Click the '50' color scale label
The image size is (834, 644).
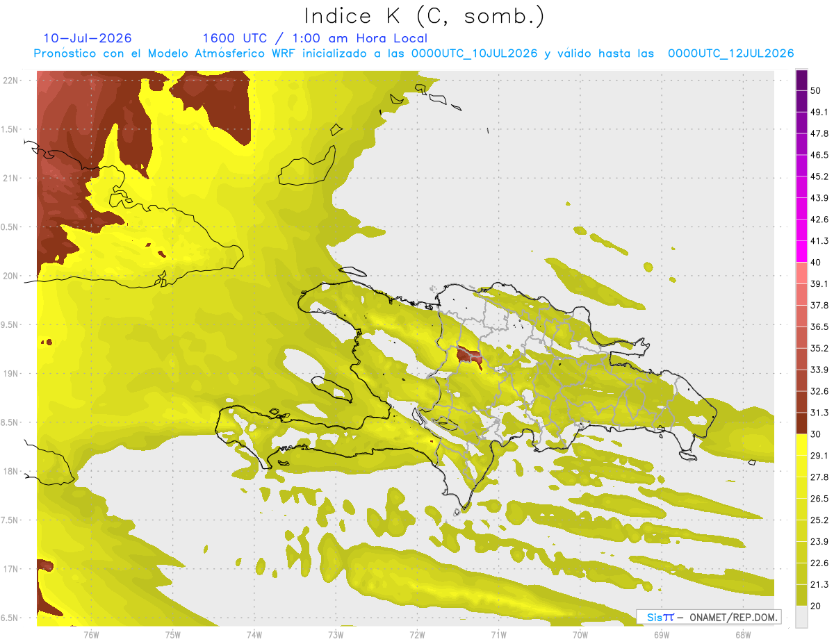816,91
